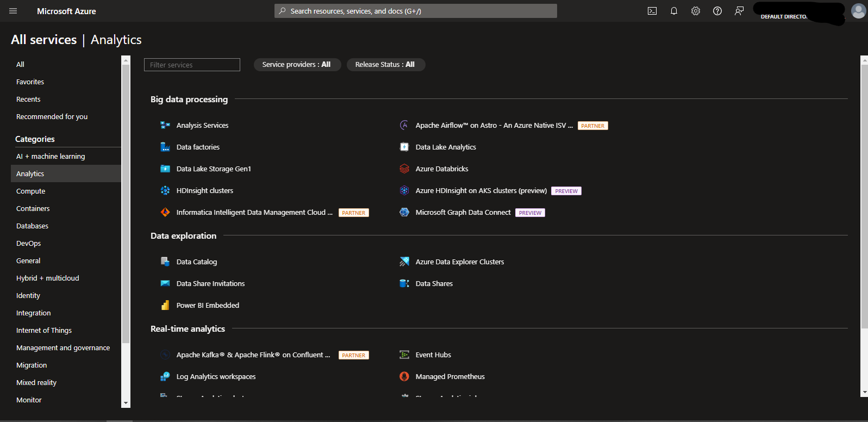Click the Data factories icon

(x=165, y=147)
